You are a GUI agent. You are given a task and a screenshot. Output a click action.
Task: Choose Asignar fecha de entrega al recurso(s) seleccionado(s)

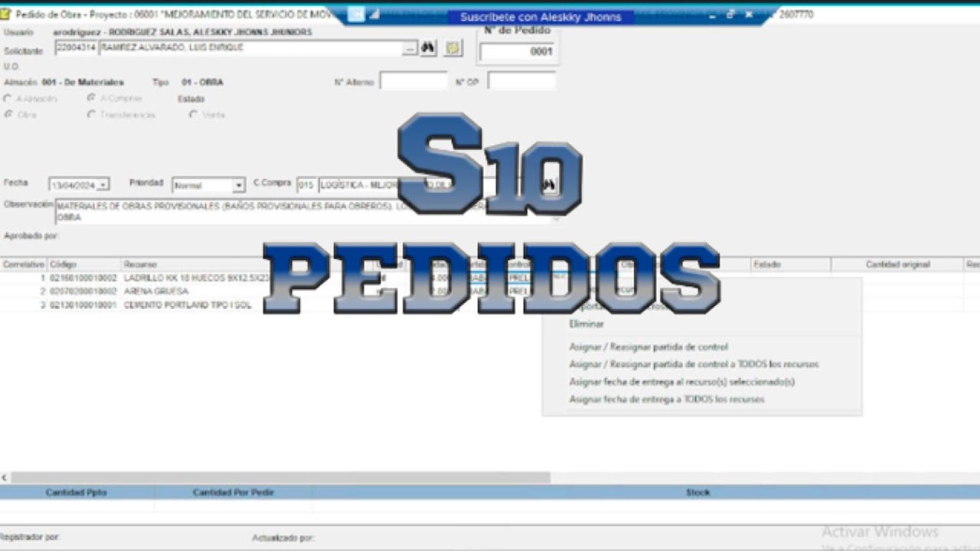[x=681, y=382]
